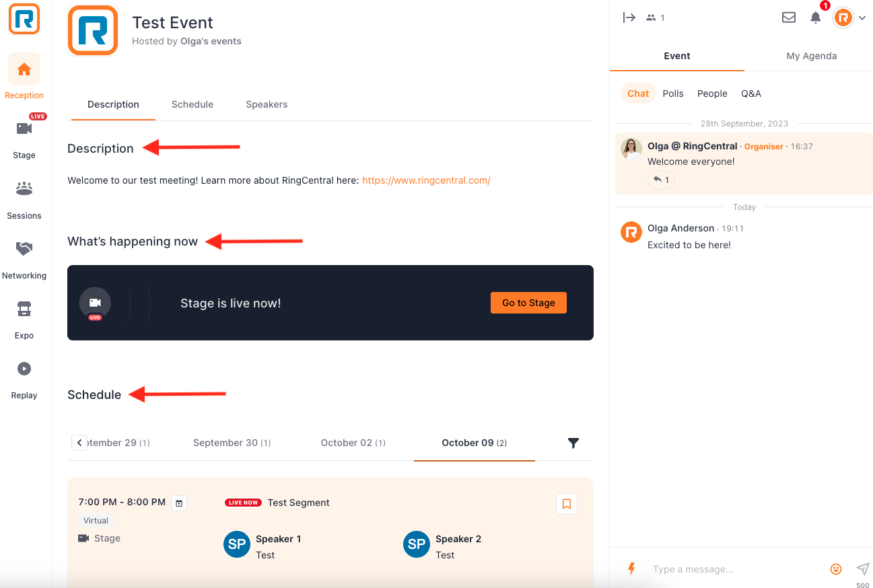Select the Polls tab

673,94
